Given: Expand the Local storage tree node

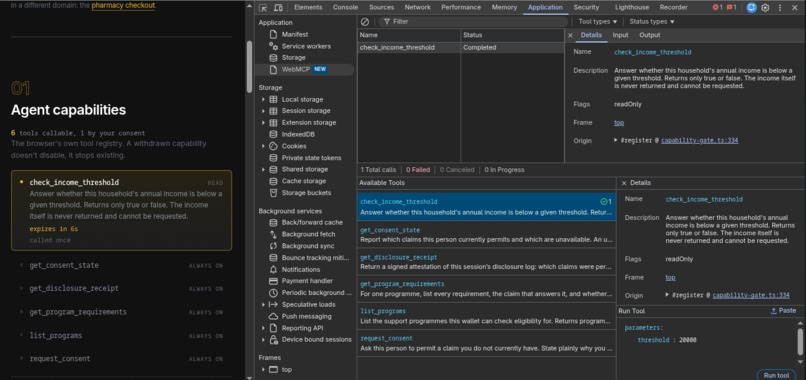Looking at the screenshot, I should [x=263, y=99].
